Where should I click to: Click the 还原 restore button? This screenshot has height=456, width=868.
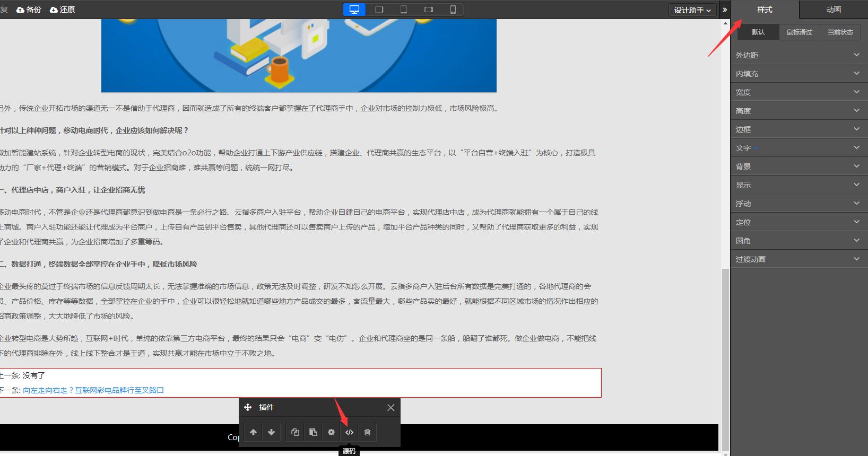(63, 10)
